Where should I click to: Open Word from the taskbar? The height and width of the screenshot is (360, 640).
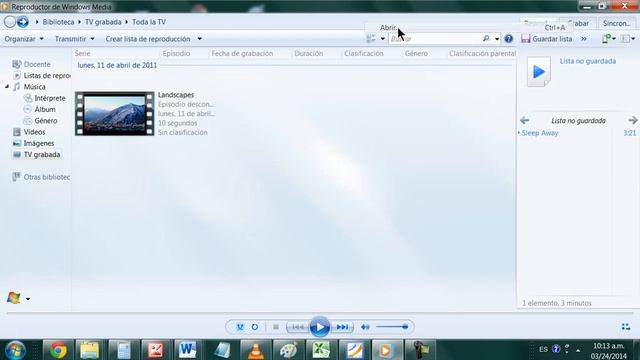pyautogui.click(x=187, y=350)
